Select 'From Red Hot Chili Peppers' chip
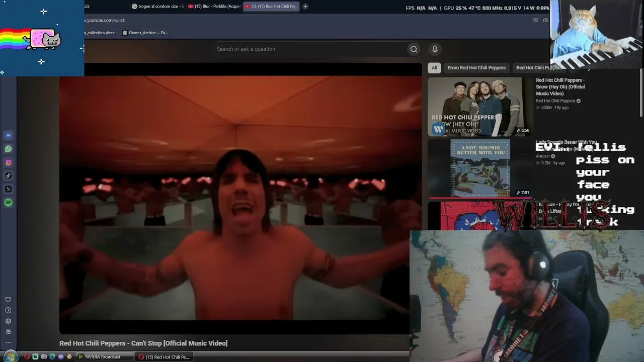This screenshot has height=362, width=644. [476, 68]
